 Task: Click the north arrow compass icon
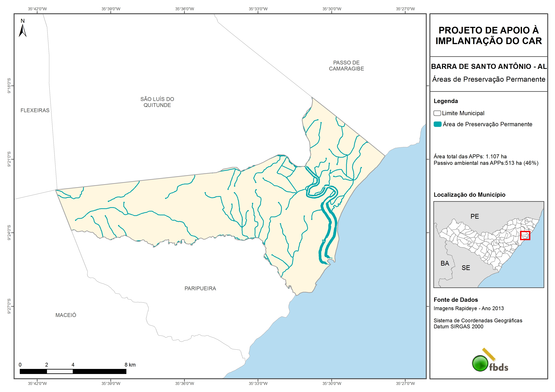[22, 30]
